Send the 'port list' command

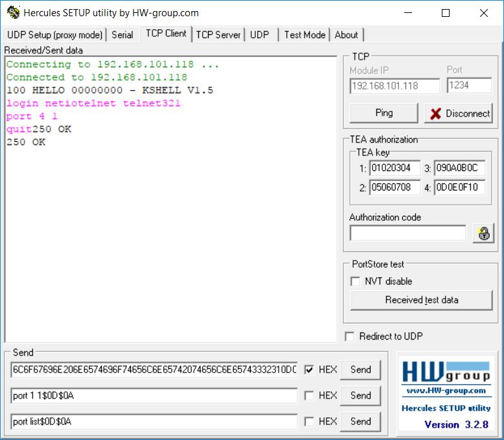360,421
